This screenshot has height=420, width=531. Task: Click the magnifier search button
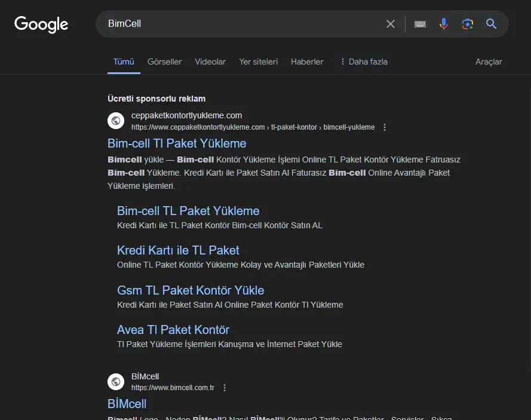click(491, 24)
